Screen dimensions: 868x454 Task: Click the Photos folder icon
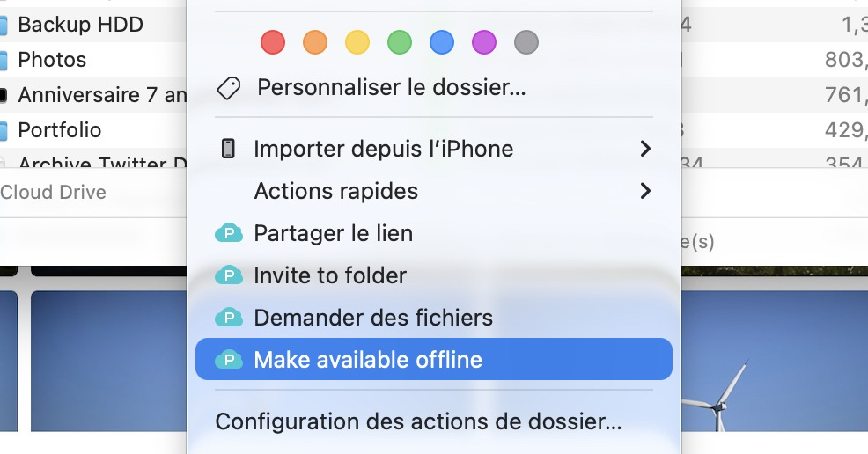4,60
